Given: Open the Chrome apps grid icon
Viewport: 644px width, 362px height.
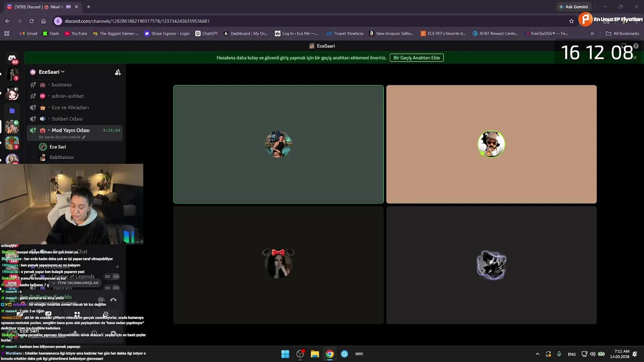Looking at the screenshot, I should [x=7, y=34].
